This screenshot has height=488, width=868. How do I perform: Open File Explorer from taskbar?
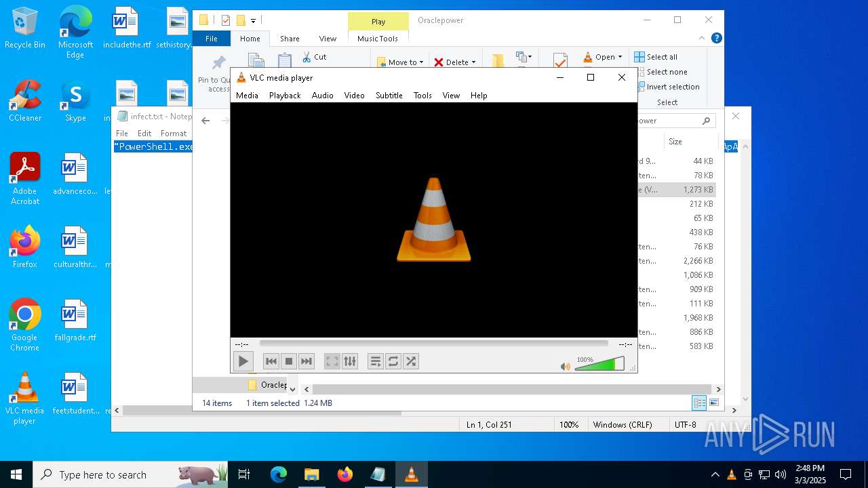click(311, 474)
